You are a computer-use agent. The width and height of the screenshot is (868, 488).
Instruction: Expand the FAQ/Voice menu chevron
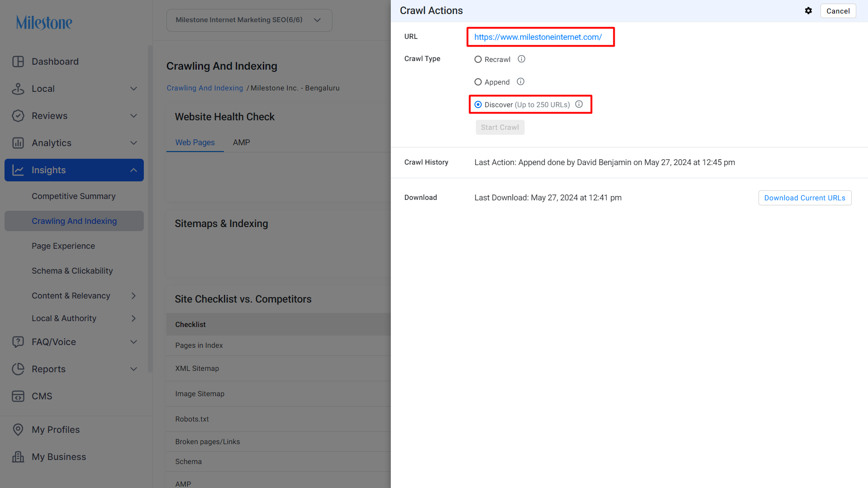pos(133,342)
